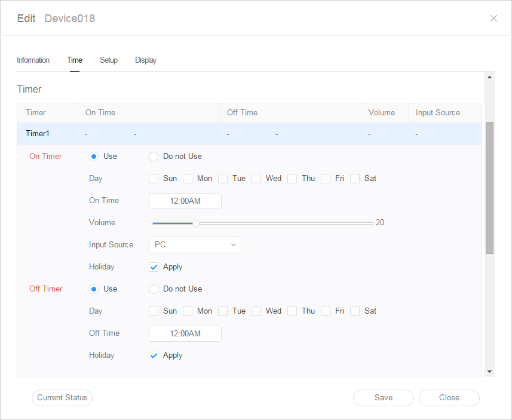The height and width of the screenshot is (420, 512).
Task: Click the Off Time field
Action: pos(185,334)
